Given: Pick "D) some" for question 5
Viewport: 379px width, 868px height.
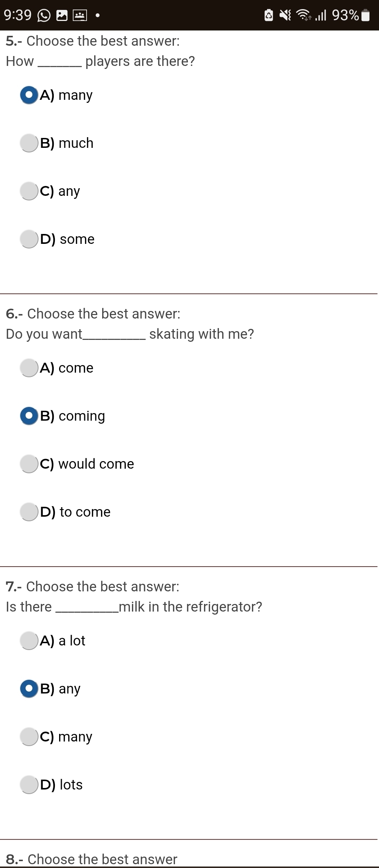Looking at the screenshot, I should point(29,239).
